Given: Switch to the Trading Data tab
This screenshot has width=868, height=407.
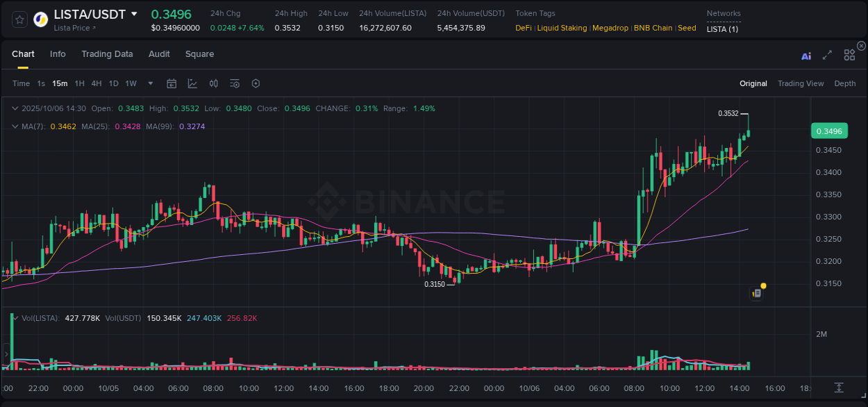Looking at the screenshot, I should click(x=107, y=53).
